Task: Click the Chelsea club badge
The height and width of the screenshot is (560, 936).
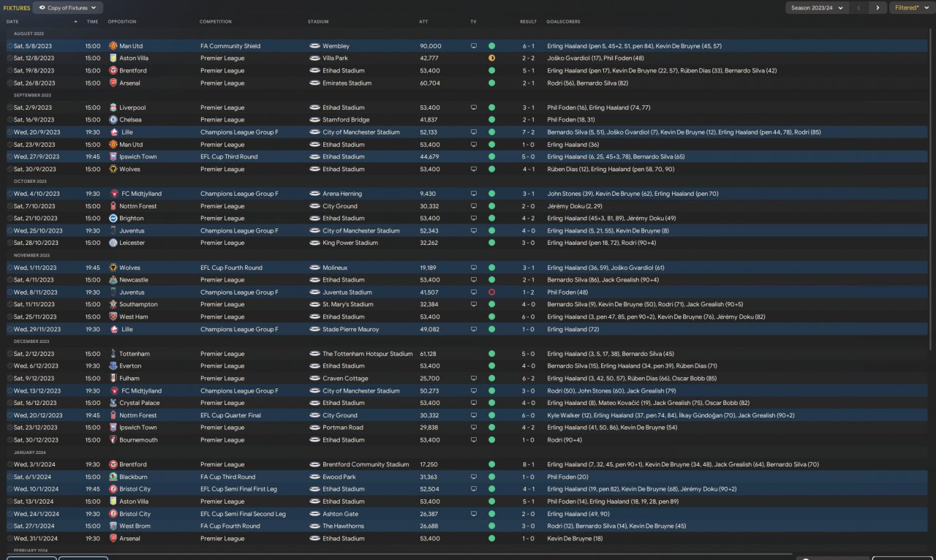Action: click(x=113, y=120)
